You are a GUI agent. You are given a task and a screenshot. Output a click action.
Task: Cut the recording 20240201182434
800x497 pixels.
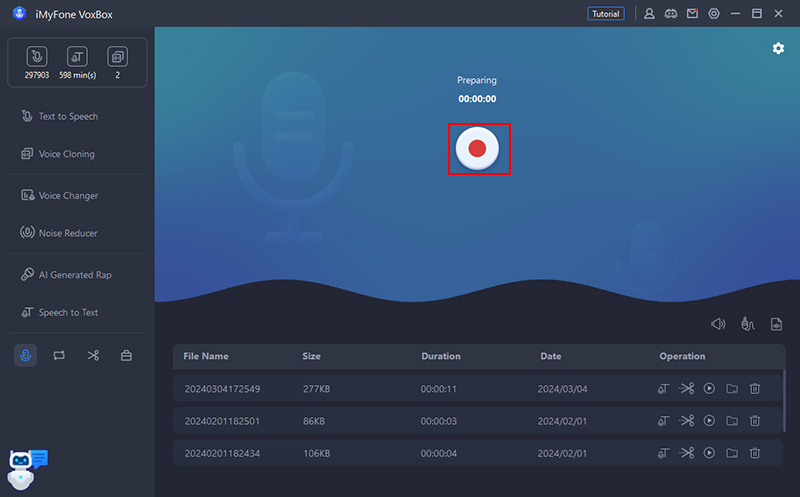pyautogui.click(x=686, y=453)
